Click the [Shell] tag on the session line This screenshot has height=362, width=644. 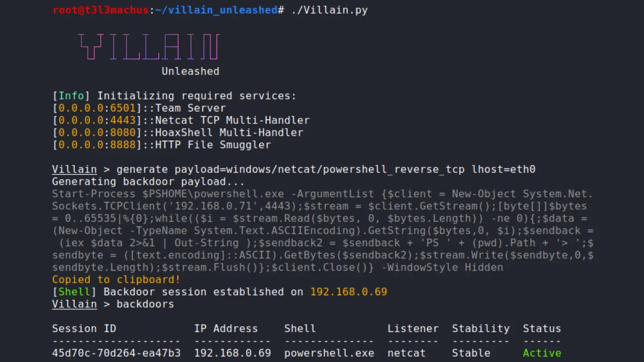point(74,292)
